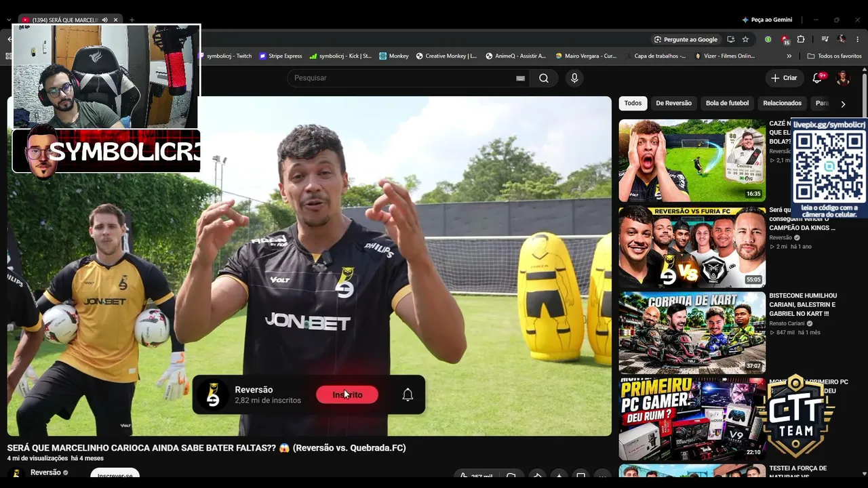Open the tab search dropdown arrow

[8, 20]
